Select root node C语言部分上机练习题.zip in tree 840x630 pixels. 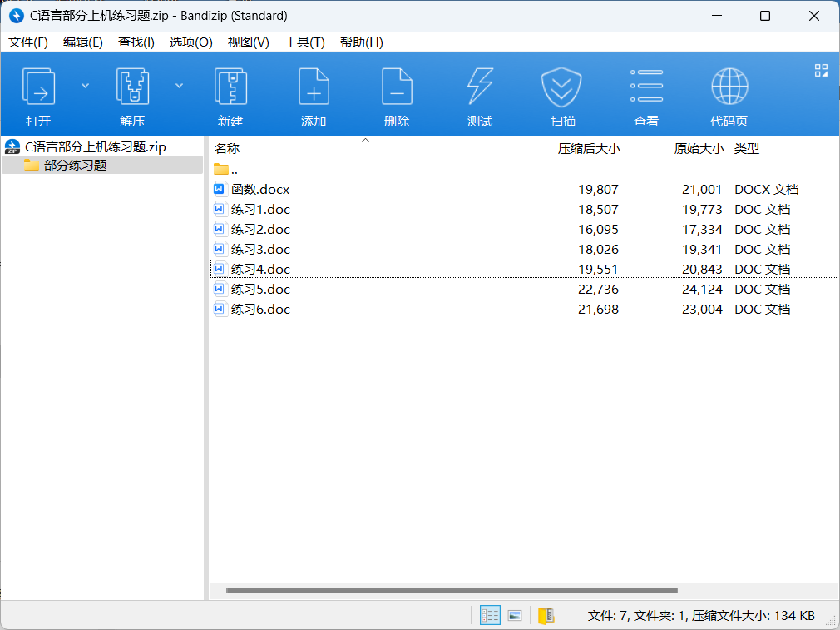coord(96,147)
